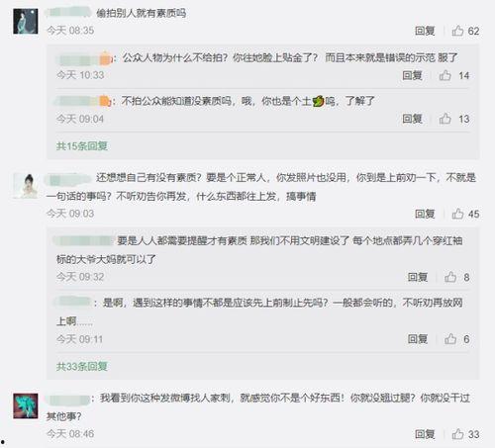Tap thumbs-up beside the 45 count
The width and height of the screenshot is (495, 448).
click(457, 214)
